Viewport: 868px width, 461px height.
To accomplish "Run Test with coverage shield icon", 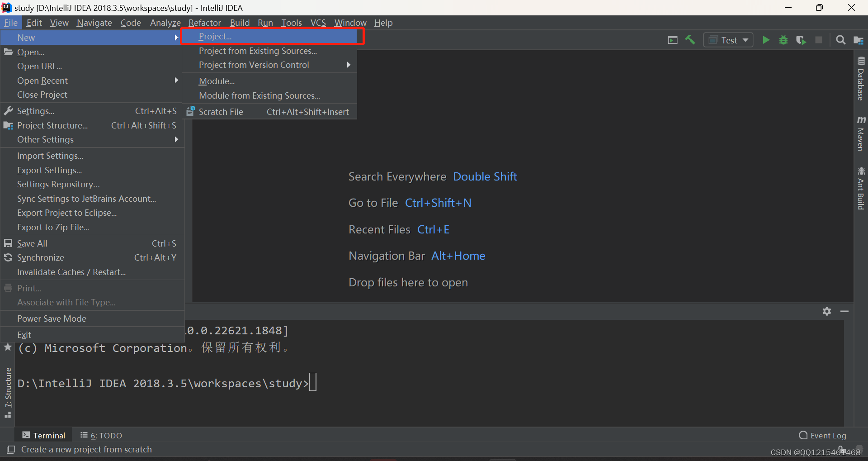I will click(801, 40).
